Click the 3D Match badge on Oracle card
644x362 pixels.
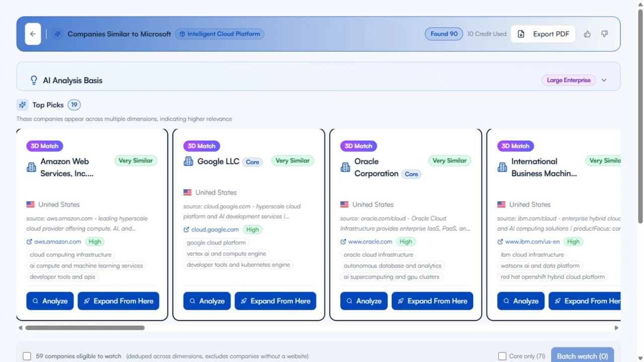[x=359, y=146]
